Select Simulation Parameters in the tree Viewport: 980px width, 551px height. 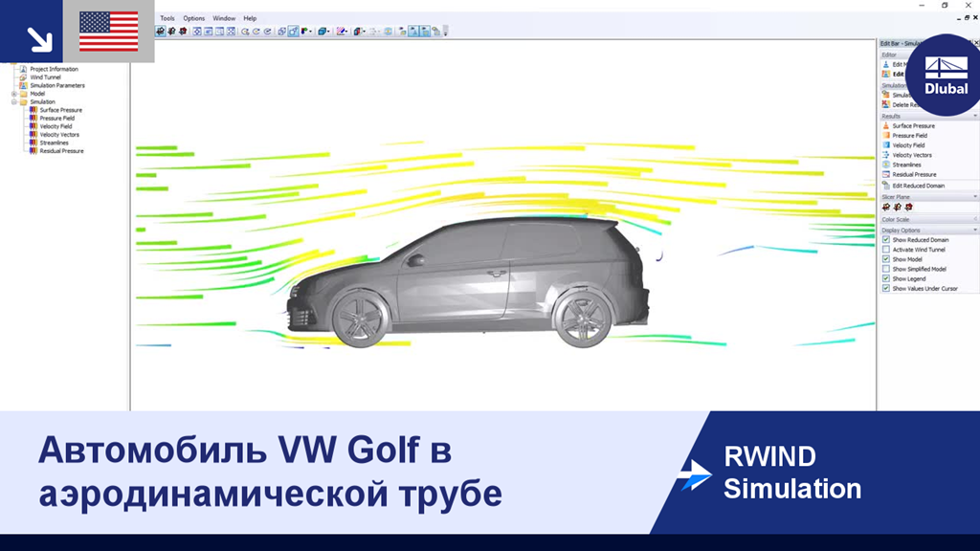56,85
